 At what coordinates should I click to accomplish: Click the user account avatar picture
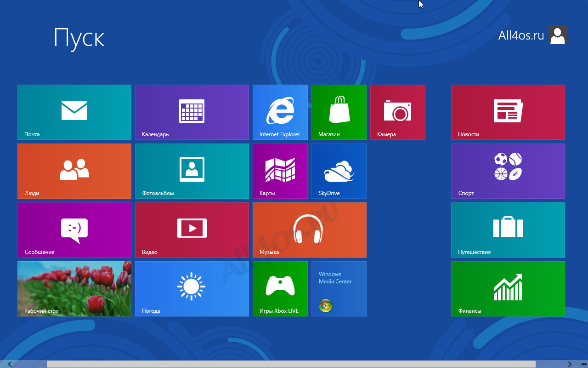click(558, 35)
